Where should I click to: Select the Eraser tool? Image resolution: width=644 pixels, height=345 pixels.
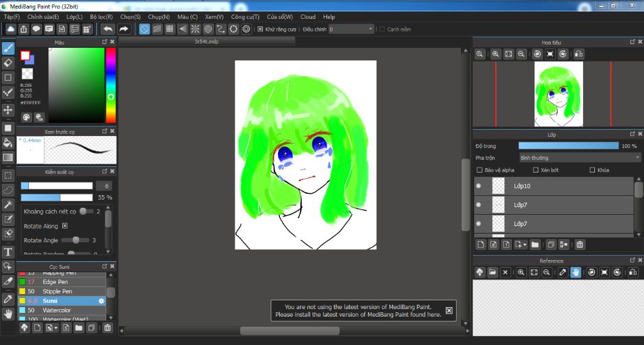[8, 63]
